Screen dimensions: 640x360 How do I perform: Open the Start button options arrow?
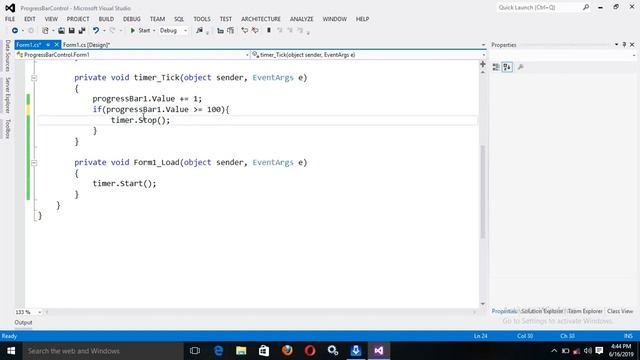(154, 31)
